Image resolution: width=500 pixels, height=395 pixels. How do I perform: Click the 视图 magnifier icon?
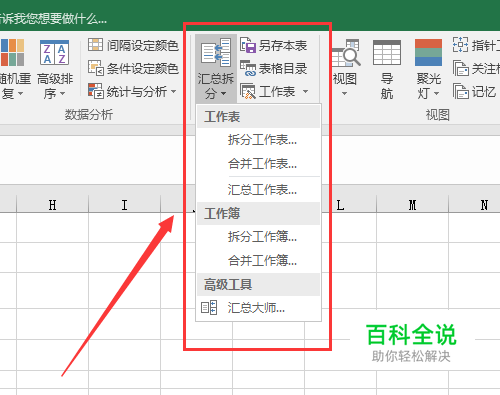coord(346,53)
